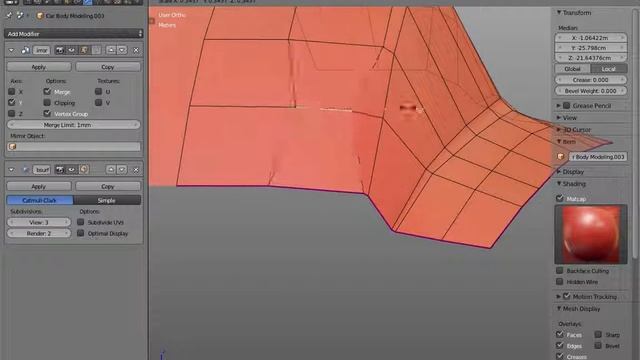640x360 pixels.
Task: Move Mirror modifier up in stack
Action: click(111, 50)
